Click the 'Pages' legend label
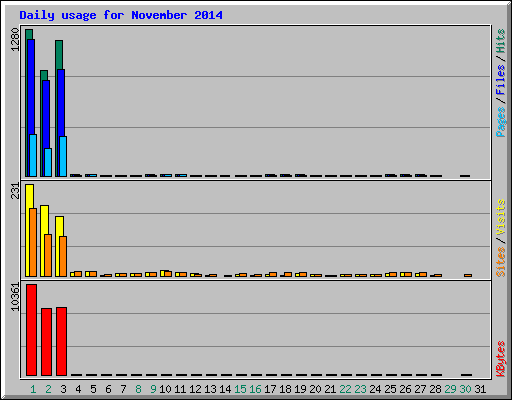Screen dimensions: 512x400 tap(500, 122)
